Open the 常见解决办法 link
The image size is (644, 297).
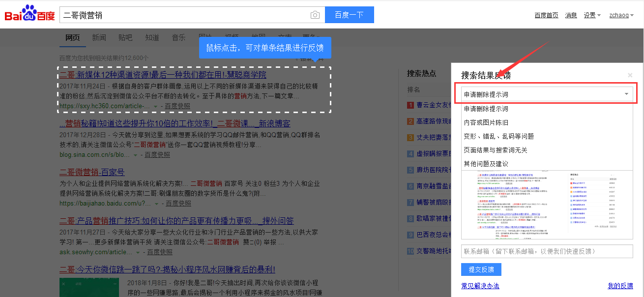click(x=480, y=286)
